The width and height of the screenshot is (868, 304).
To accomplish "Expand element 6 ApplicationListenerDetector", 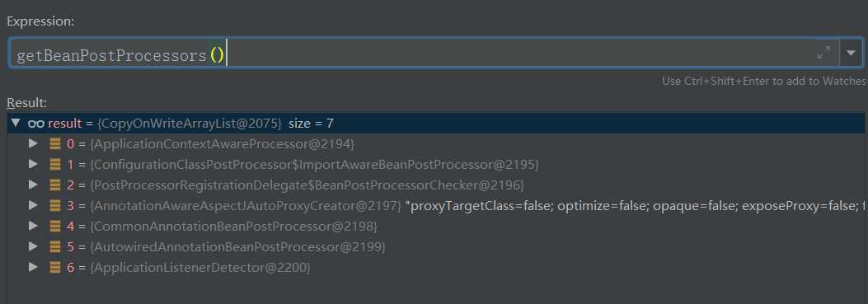I will point(33,267).
